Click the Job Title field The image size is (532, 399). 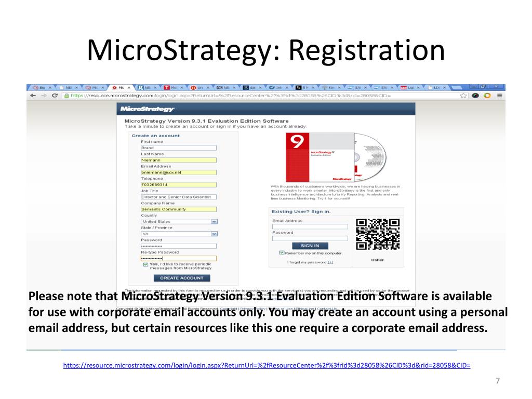pyautogui.click(x=179, y=197)
